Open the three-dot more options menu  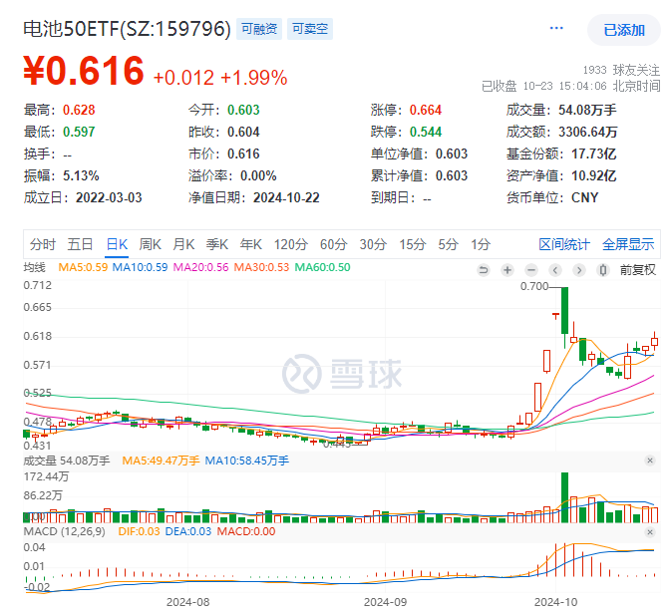556,28
